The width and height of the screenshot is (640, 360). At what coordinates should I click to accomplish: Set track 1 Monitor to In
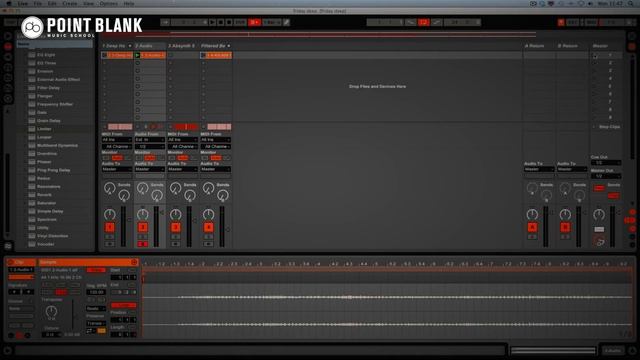pyautogui.click(x=106, y=158)
